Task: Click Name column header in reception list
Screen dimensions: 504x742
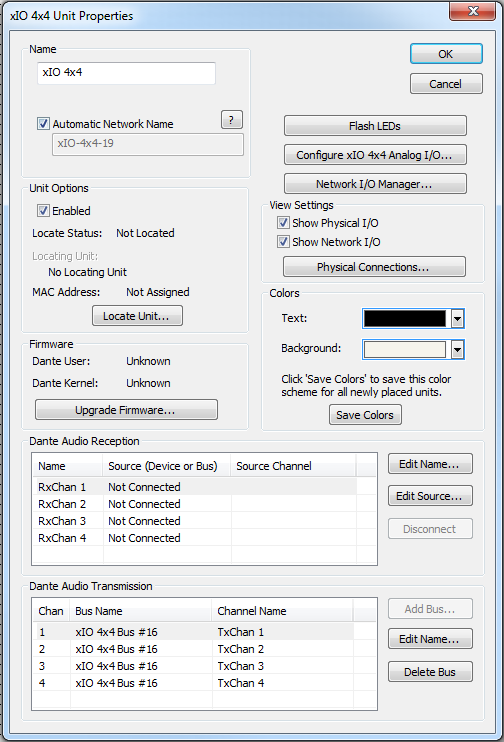Action: (68, 466)
